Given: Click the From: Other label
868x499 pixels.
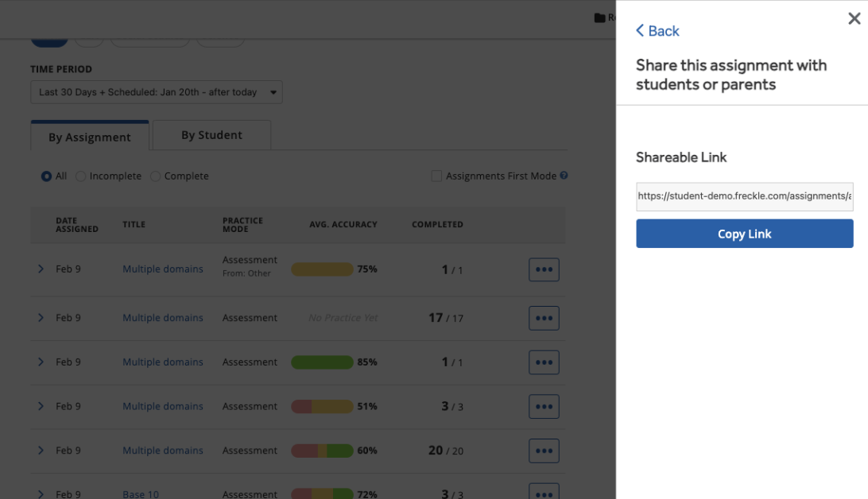Looking at the screenshot, I should [x=246, y=273].
